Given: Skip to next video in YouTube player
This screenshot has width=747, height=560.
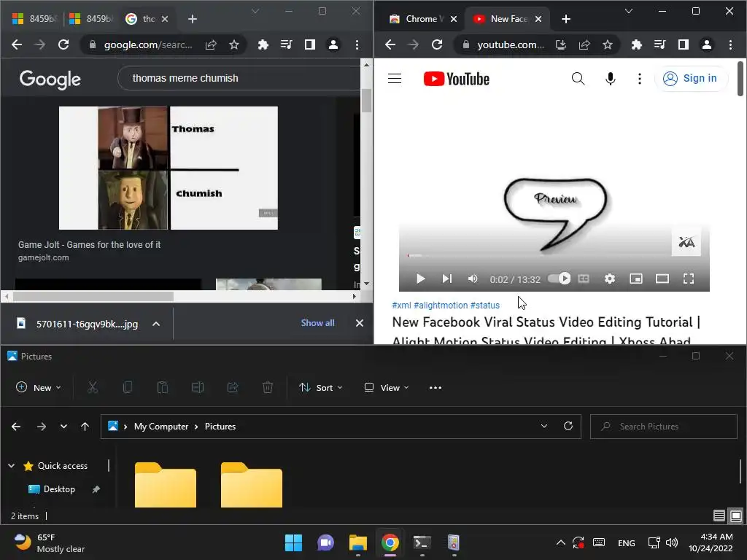Looking at the screenshot, I should click(x=446, y=279).
